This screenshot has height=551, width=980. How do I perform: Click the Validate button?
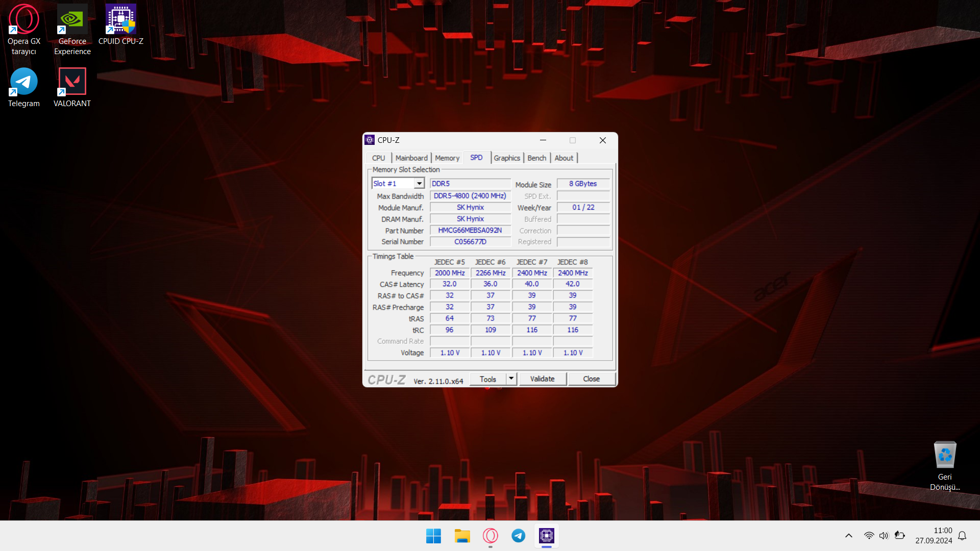click(542, 379)
